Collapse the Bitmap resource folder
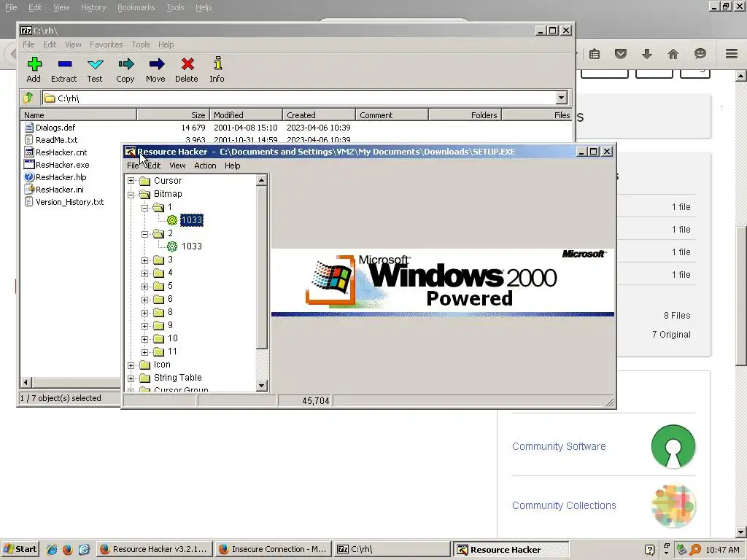The height and width of the screenshot is (560, 747). 131,194
